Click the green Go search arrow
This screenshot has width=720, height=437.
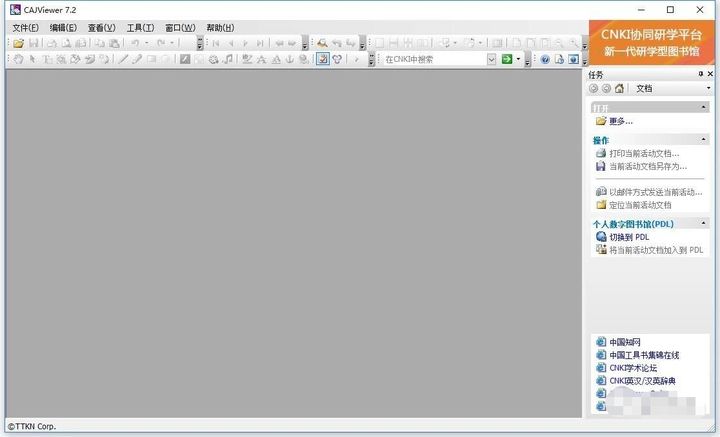coord(507,59)
